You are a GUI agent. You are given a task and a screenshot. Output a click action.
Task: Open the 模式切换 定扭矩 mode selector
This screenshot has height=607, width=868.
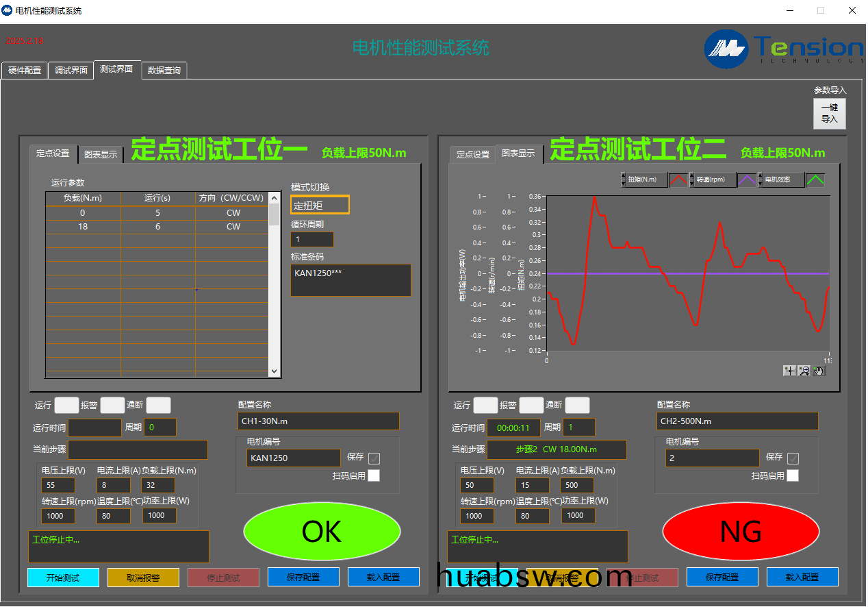click(320, 205)
